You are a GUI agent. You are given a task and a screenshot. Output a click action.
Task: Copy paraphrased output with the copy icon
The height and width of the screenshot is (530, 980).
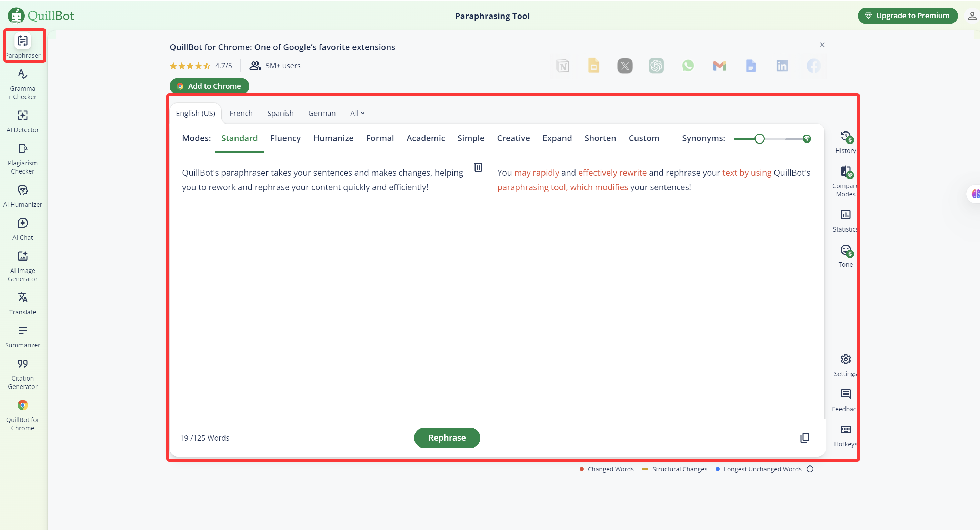(804, 438)
